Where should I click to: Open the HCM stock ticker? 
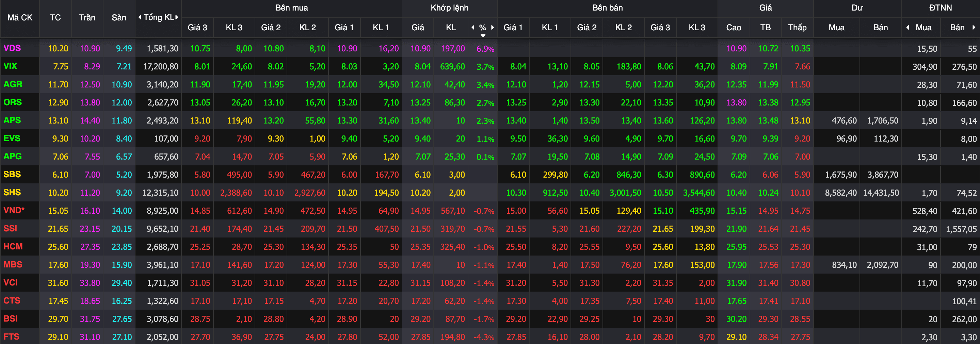click(x=13, y=247)
